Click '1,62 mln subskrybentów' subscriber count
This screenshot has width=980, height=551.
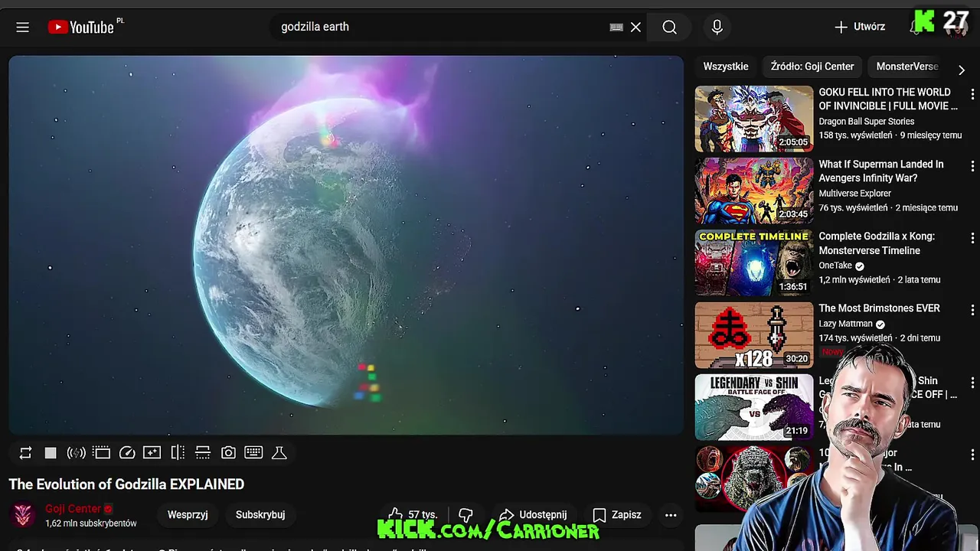pos(91,523)
